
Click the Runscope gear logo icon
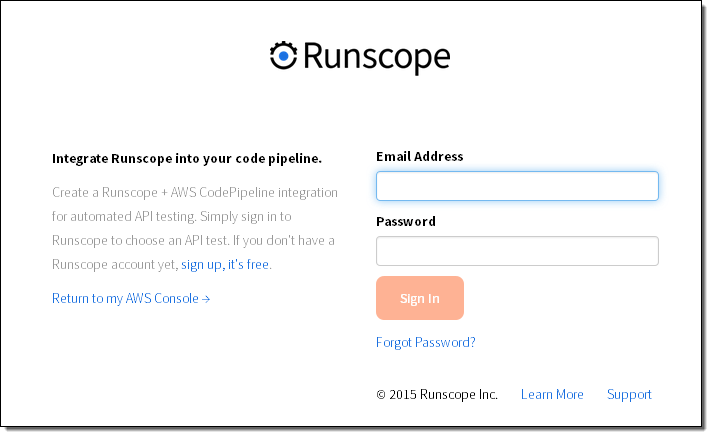click(283, 55)
